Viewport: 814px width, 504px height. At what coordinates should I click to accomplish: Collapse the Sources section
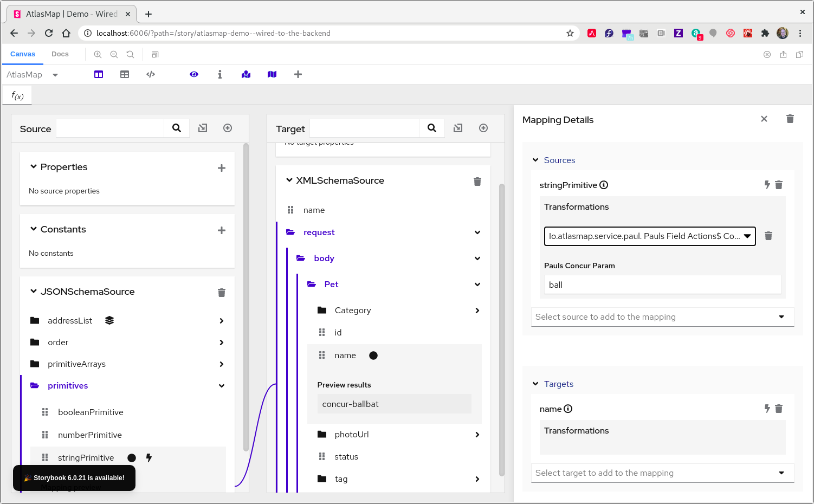tap(535, 160)
